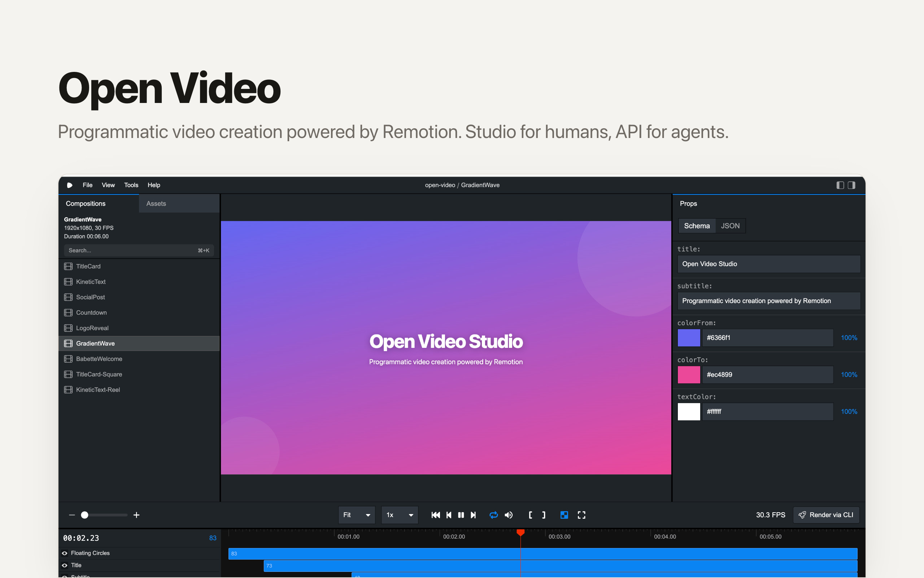Viewport: 924px width, 578px height.
Task: Open the Fit preview size dropdown
Action: click(x=357, y=515)
